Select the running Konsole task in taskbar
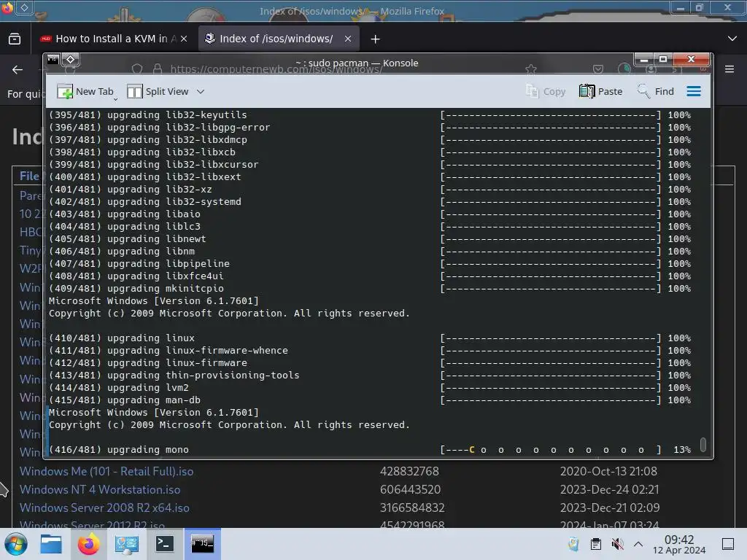Screen dimensions: 747x560 [x=203, y=544]
